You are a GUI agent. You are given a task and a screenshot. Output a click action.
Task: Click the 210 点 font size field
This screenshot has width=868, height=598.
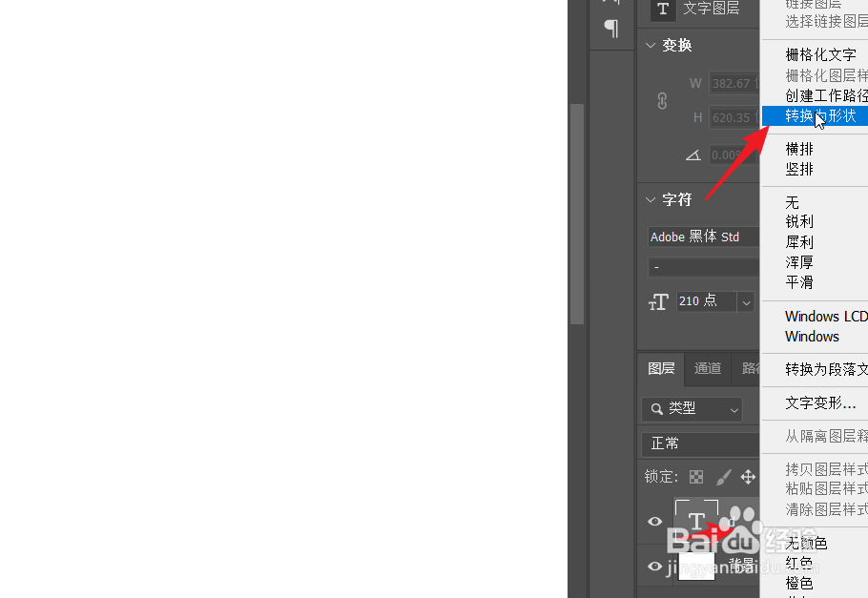pos(707,301)
